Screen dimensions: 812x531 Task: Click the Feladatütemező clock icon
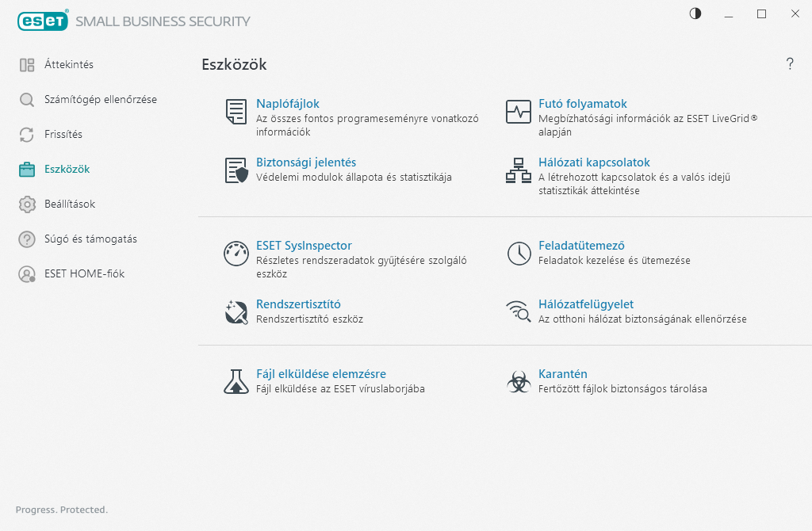tap(519, 254)
